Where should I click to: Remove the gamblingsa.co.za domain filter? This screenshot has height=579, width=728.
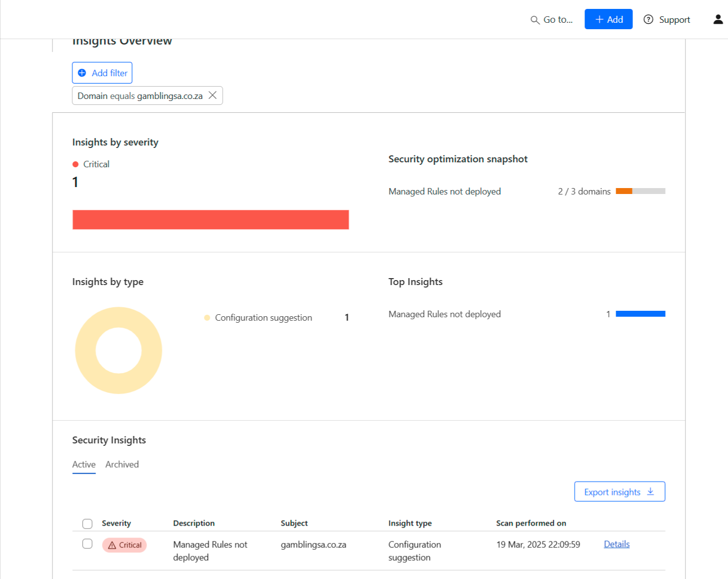point(212,96)
